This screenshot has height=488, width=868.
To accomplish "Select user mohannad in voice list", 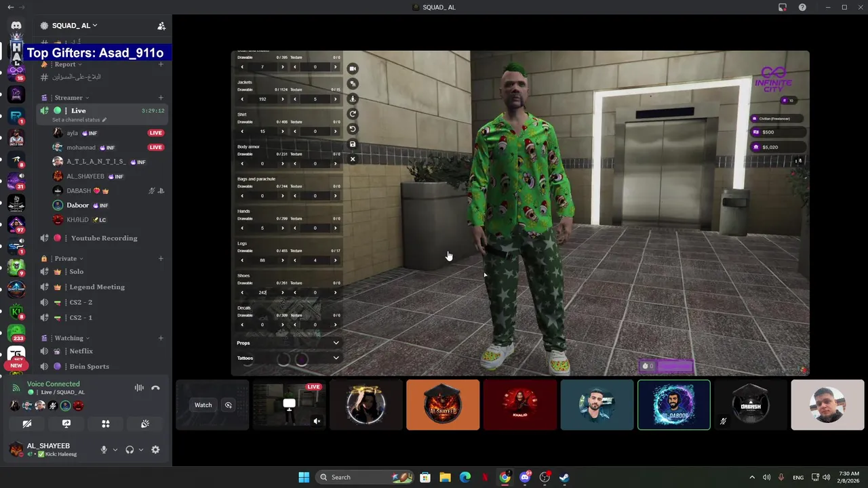I will click(81, 147).
